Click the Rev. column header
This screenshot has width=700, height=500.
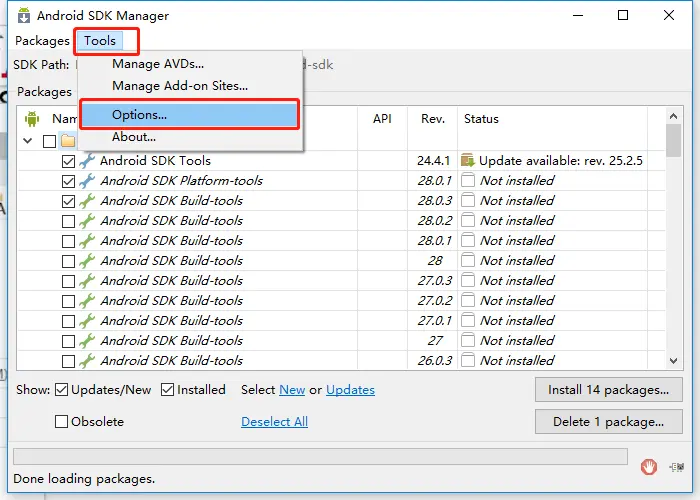coord(433,119)
